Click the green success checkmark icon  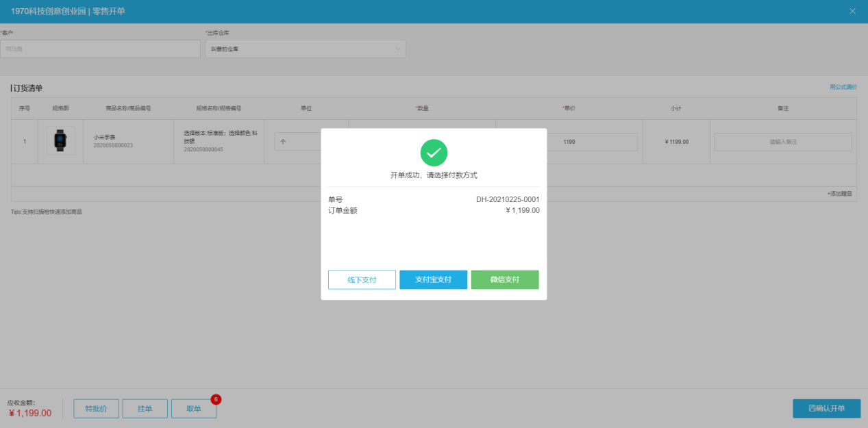[434, 153]
